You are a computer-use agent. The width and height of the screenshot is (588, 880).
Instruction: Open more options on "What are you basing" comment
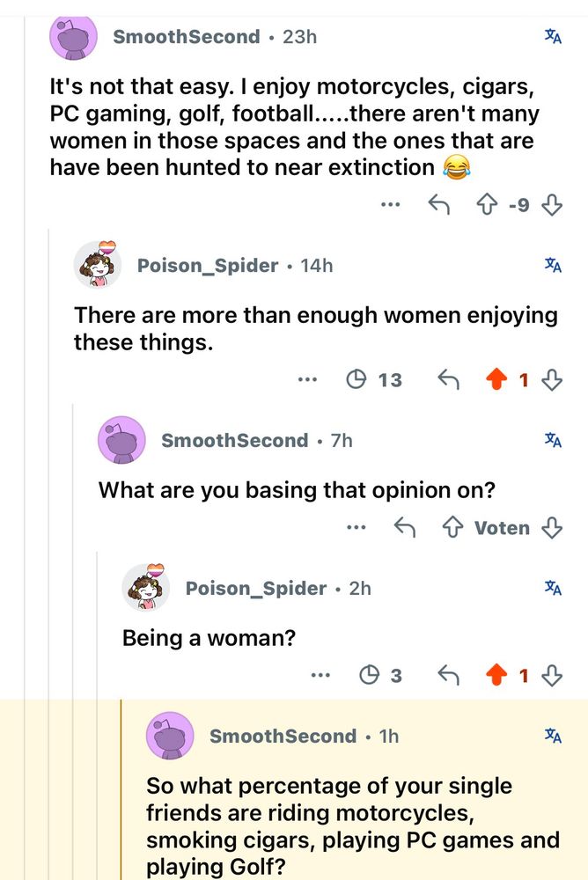coord(356,528)
